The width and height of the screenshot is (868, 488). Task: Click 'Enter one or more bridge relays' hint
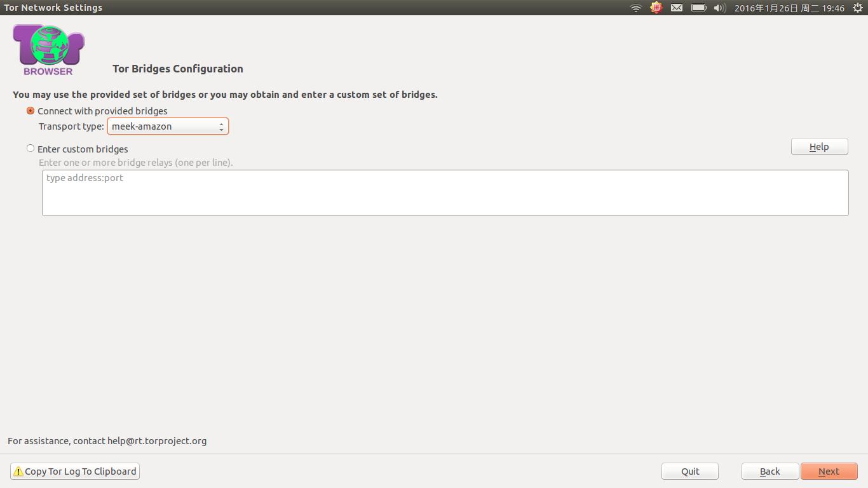click(136, 163)
